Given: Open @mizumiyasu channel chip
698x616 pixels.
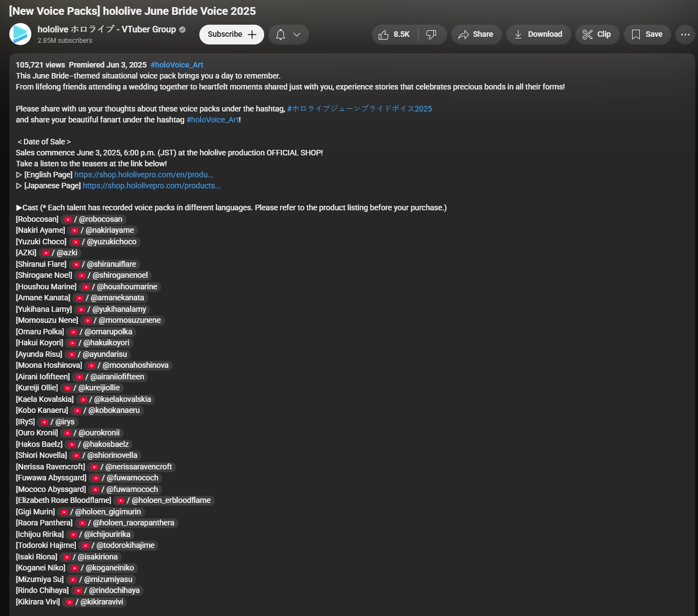Looking at the screenshot, I should [101, 579].
